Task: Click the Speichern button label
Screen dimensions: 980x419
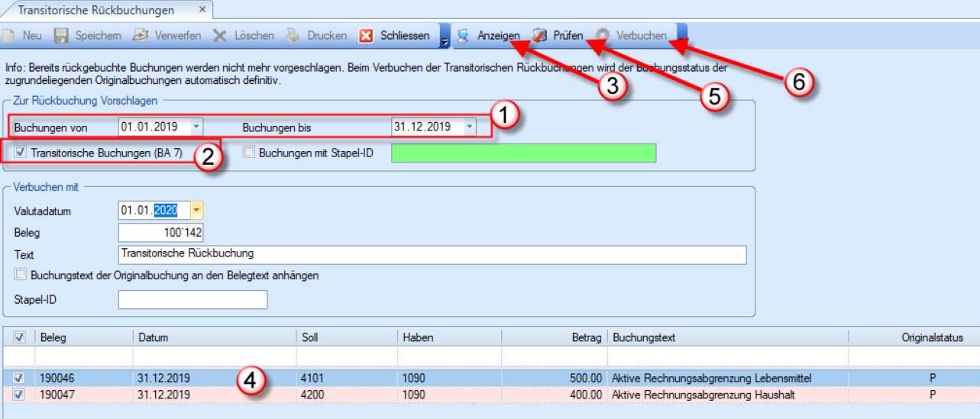Action: 98,35
